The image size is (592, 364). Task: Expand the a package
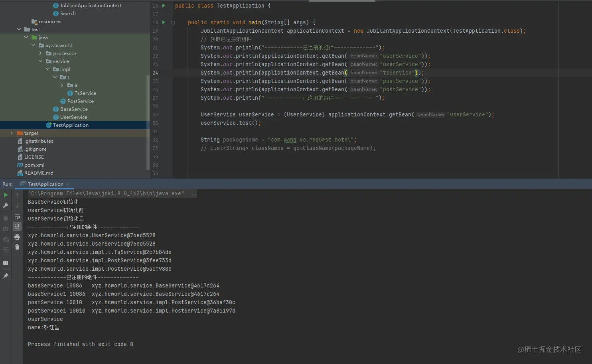coord(62,85)
